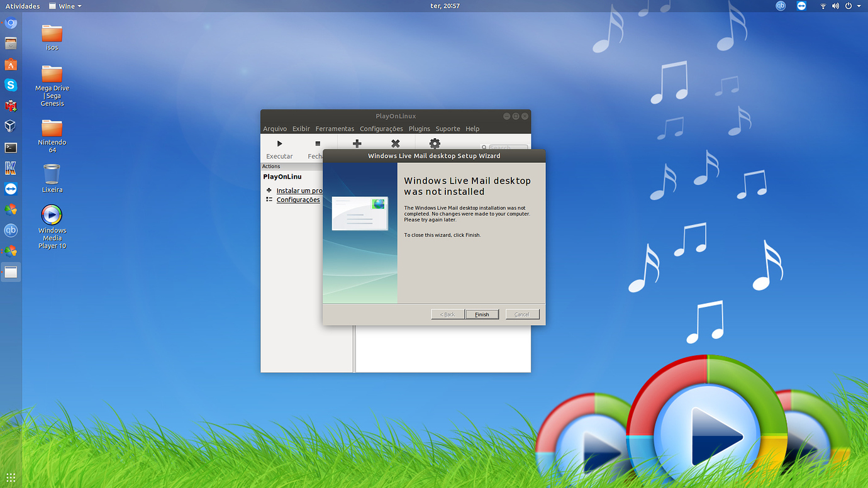868x488 pixels.
Task: Open the Plugins menu
Action: click(x=420, y=129)
